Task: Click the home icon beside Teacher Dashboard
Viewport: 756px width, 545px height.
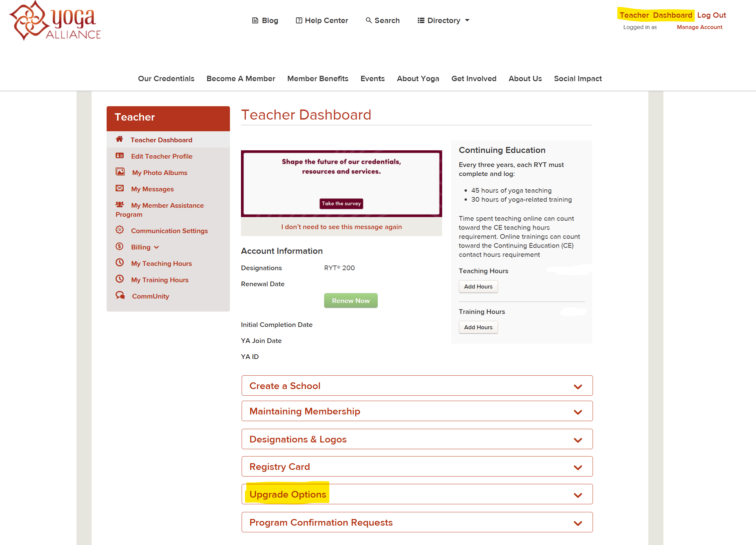Action: tap(119, 139)
